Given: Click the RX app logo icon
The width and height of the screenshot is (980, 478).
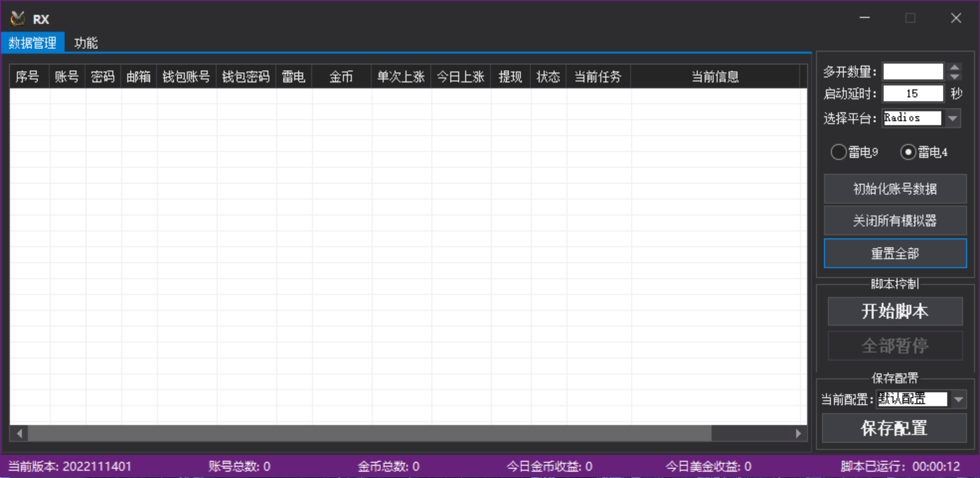Looking at the screenshot, I should [18, 19].
